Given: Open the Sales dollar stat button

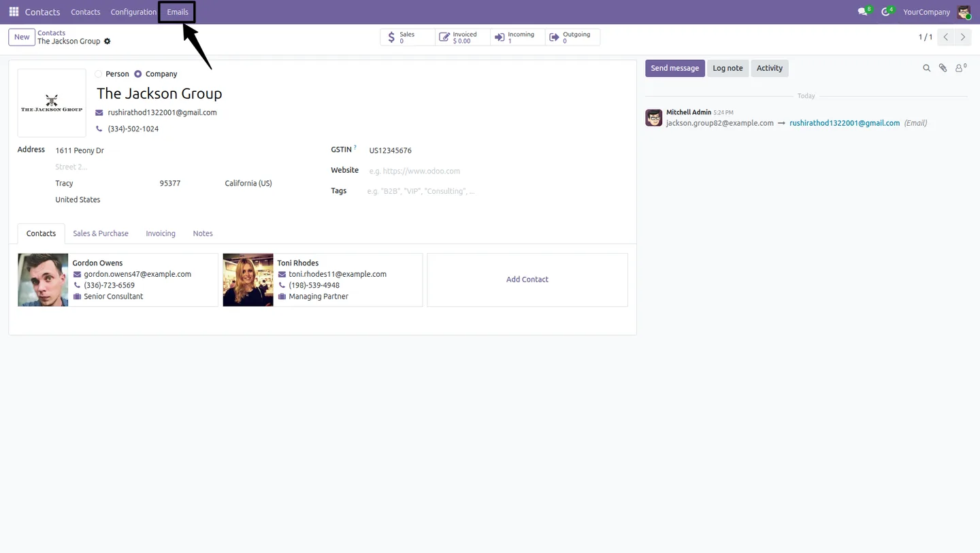Looking at the screenshot, I should tap(407, 37).
